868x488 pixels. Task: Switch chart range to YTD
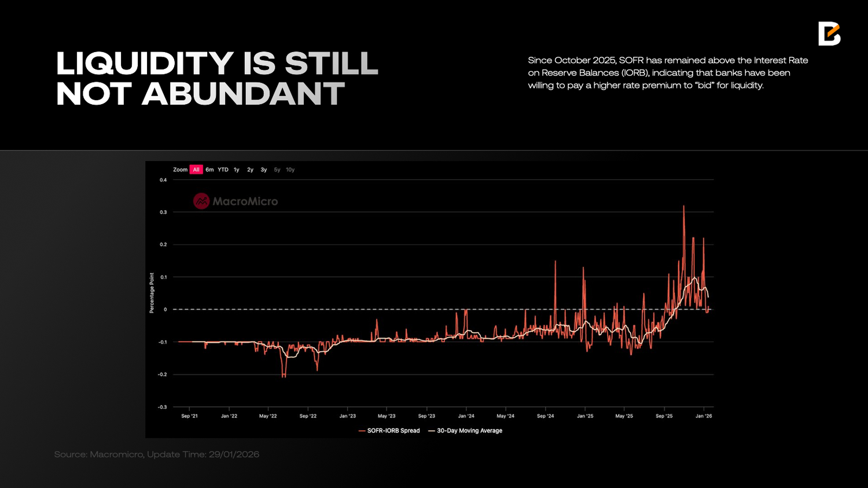click(223, 170)
